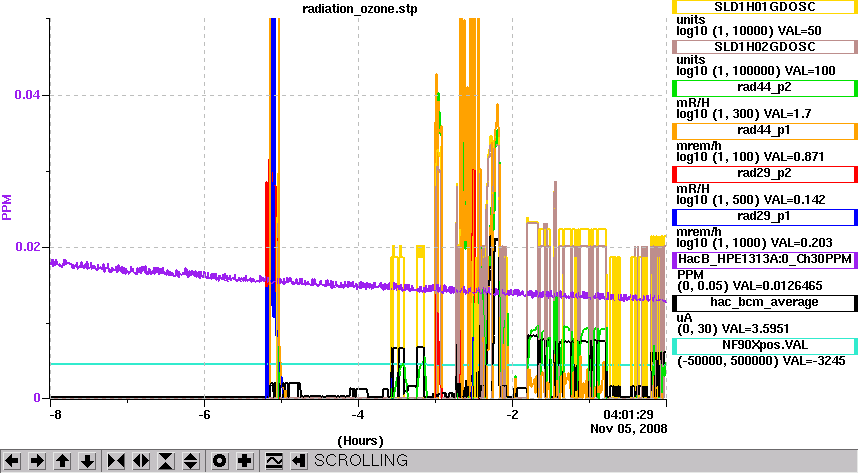Select the rad29_p1 blue curve legend entry
The height and width of the screenshot is (473, 858).
[x=764, y=217]
